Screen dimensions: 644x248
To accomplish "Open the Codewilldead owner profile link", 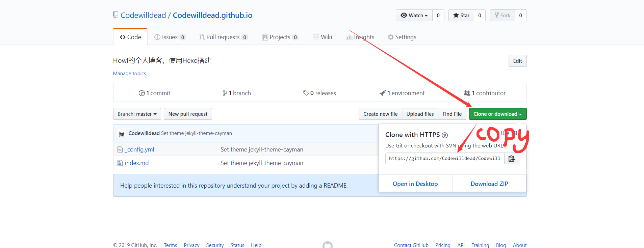I will tap(143, 15).
